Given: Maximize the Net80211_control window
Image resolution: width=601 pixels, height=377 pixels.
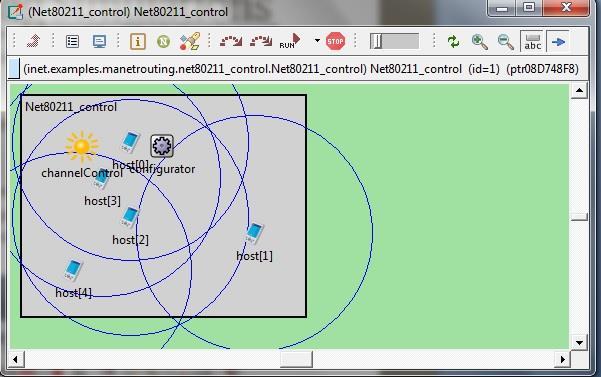Looking at the screenshot, I should [x=529, y=7].
